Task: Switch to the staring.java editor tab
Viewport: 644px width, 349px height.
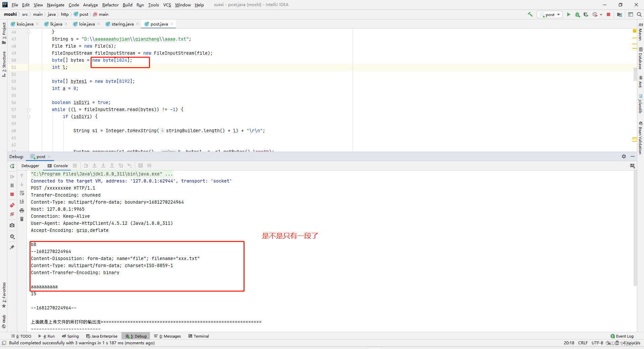Action: 122,24
